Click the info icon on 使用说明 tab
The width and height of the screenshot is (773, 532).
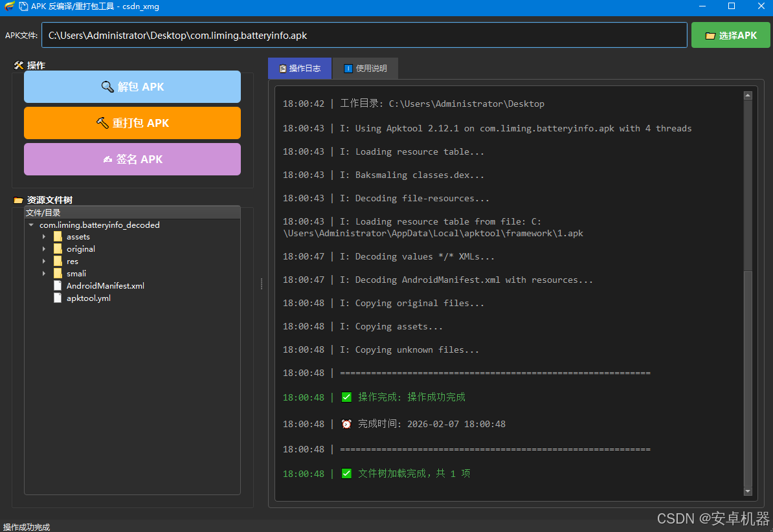(x=348, y=69)
